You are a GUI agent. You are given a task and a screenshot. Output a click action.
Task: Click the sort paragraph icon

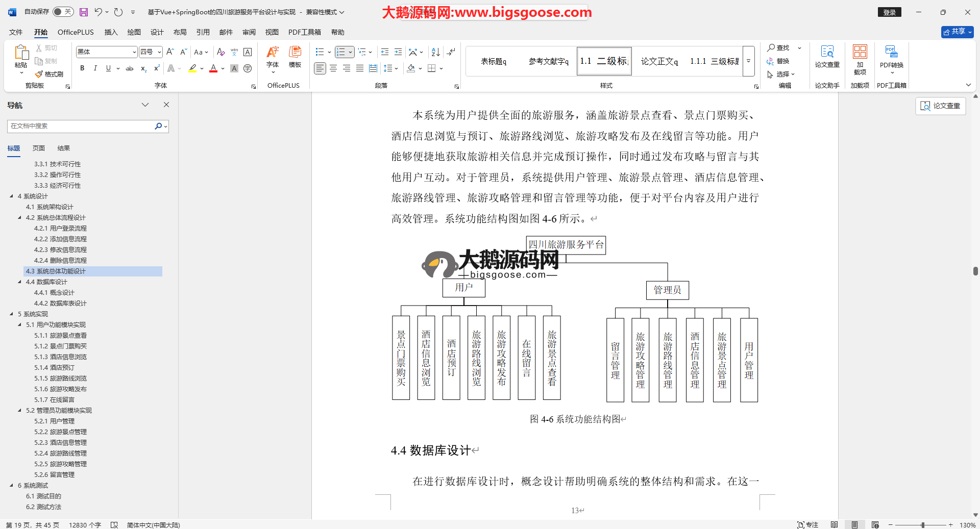point(435,52)
